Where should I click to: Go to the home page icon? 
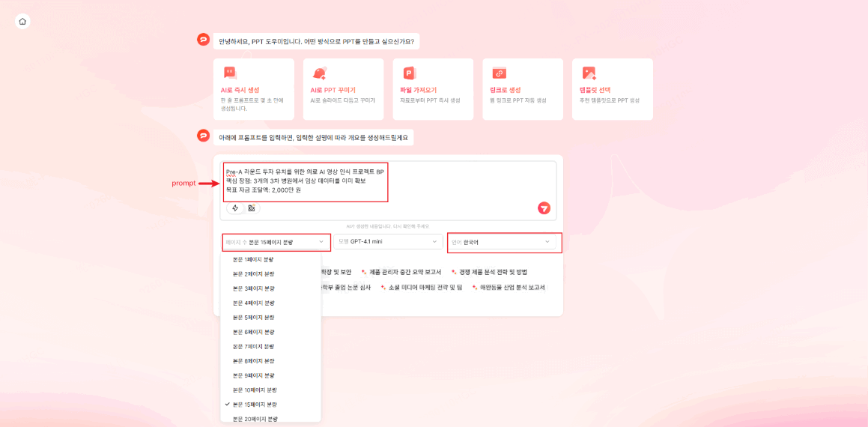click(x=22, y=22)
